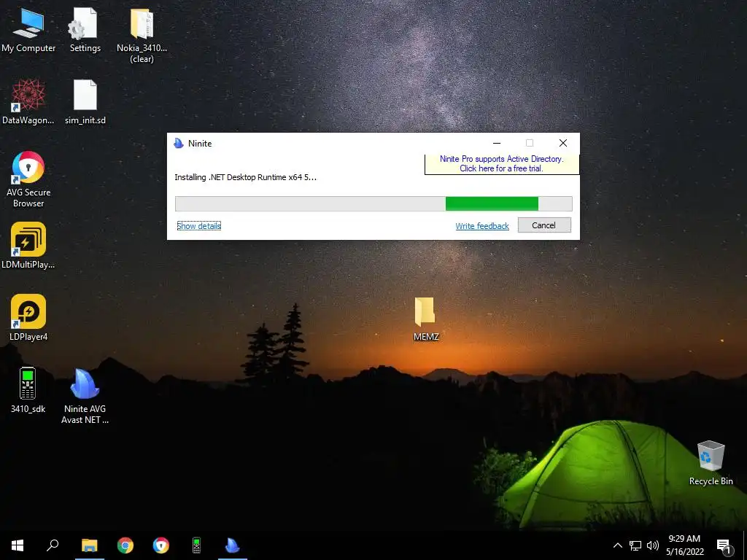Switch to Nokia phone app in taskbar
Image resolution: width=747 pixels, height=560 pixels.
[196, 545]
